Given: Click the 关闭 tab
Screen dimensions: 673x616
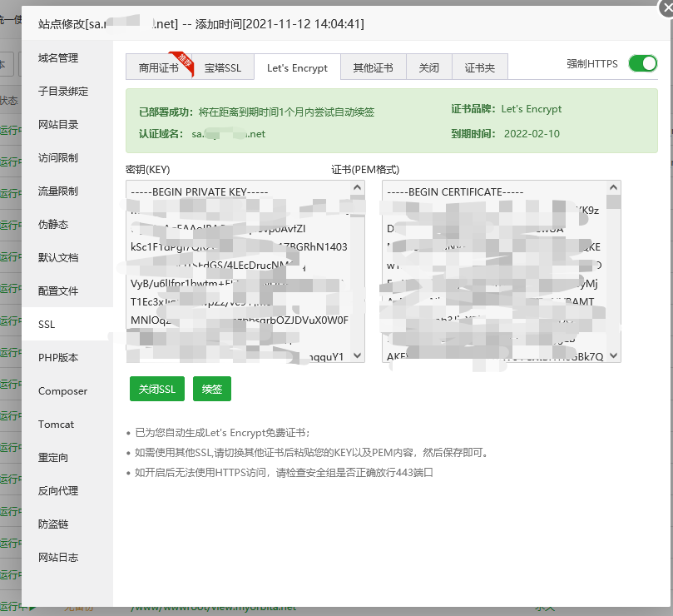Looking at the screenshot, I should point(428,68).
